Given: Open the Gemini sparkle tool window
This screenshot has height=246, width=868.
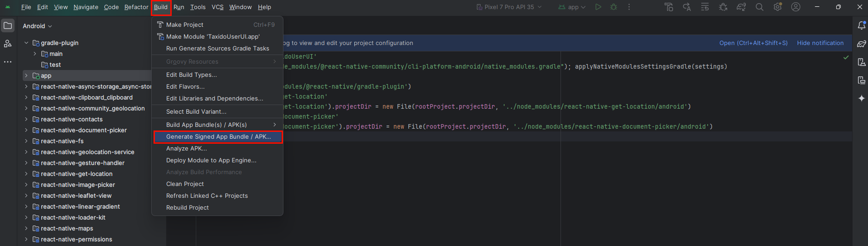Looking at the screenshot, I should 861,98.
